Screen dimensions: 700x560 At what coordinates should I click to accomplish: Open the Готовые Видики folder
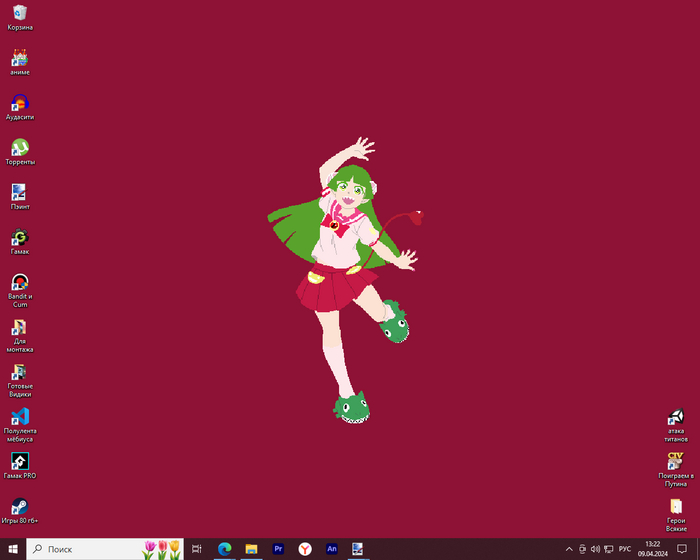pos(20,372)
